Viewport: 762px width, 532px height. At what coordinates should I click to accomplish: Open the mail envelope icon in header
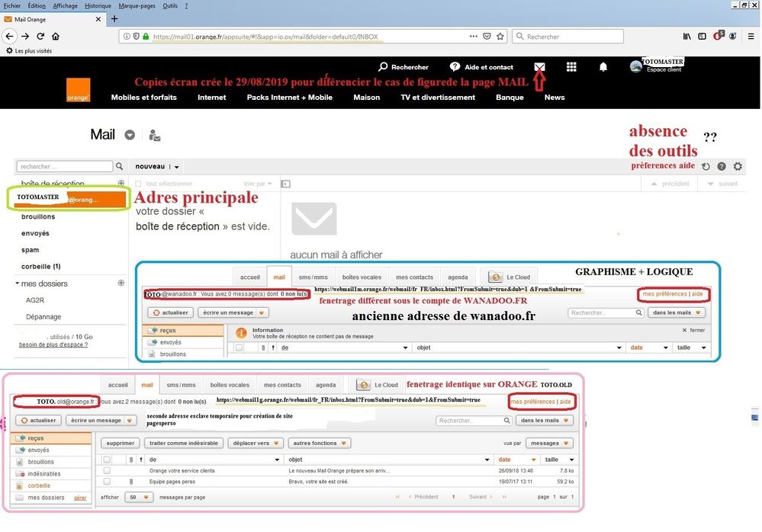pos(539,67)
